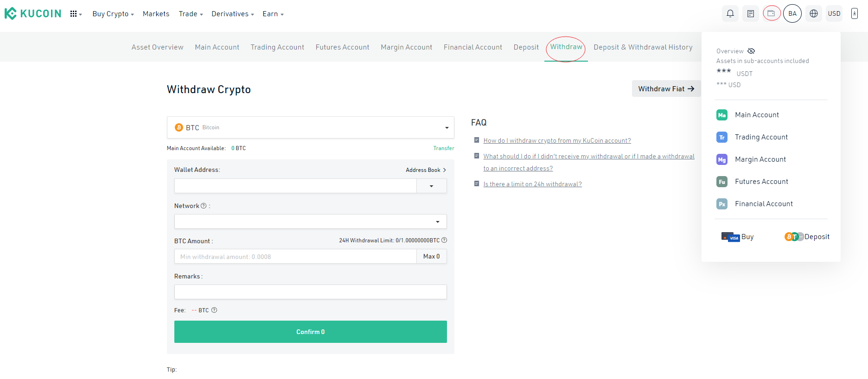The height and width of the screenshot is (379, 868).
Task: Focus the BTC Amount input field
Action: pos(295,256)
